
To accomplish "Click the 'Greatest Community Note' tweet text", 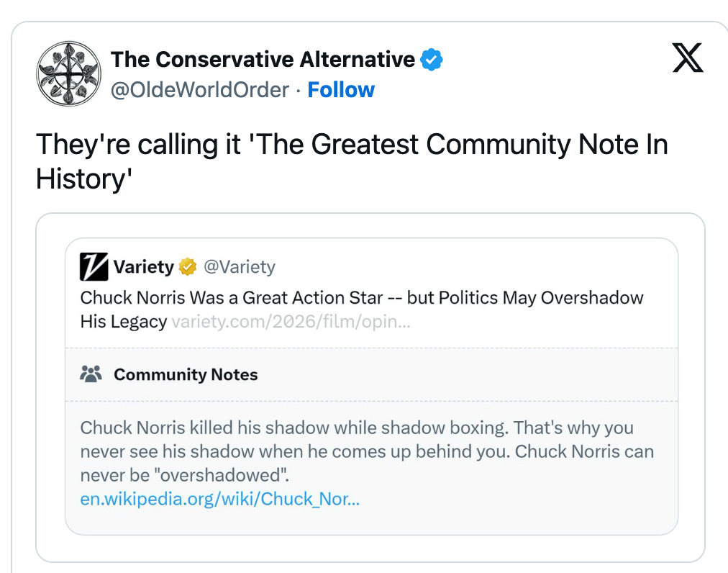I will [352, 145].
